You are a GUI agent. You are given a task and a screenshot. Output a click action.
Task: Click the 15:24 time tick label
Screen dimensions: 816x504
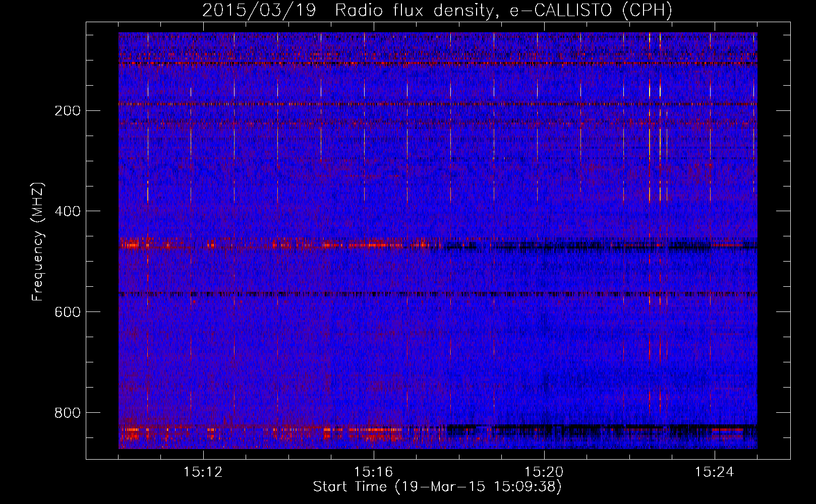(714, 472)
